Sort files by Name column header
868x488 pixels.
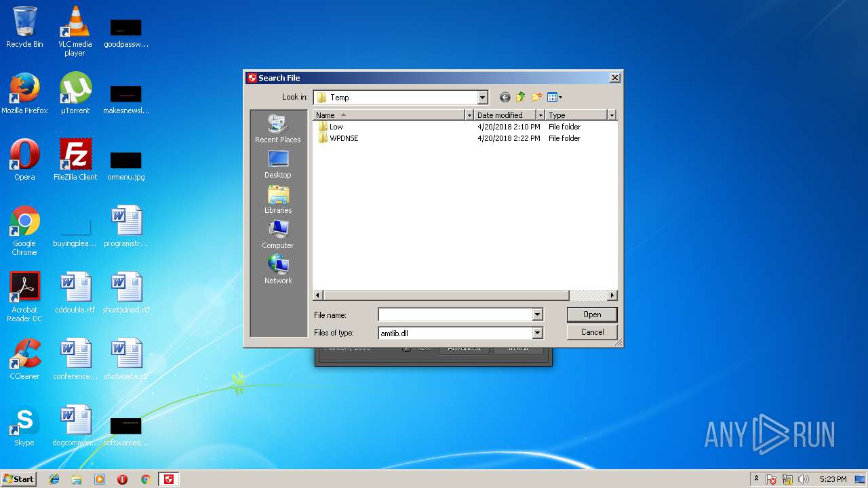[389, 115]
